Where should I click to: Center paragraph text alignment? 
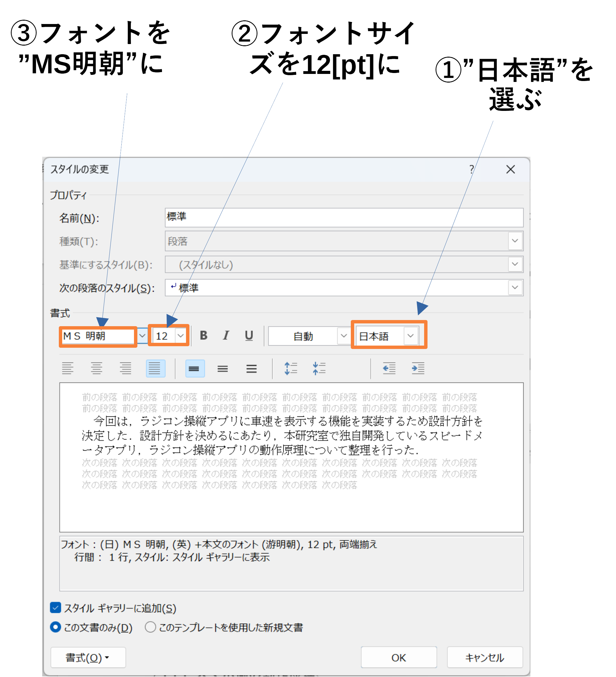pyautogui.click(x=97, y=368)
